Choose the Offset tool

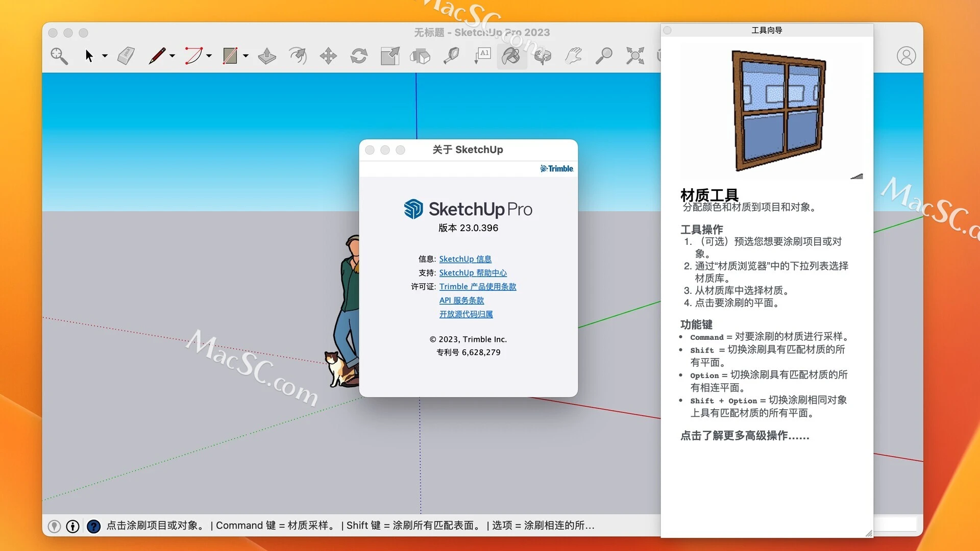pos(298,56)
